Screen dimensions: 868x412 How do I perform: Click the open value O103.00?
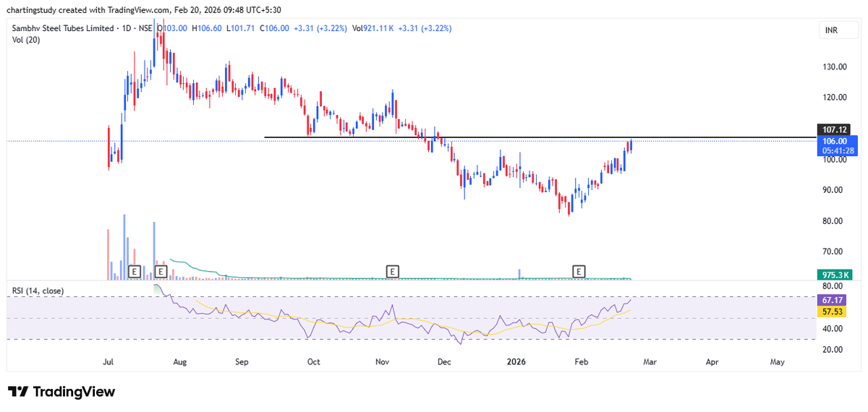pos(172,28)
